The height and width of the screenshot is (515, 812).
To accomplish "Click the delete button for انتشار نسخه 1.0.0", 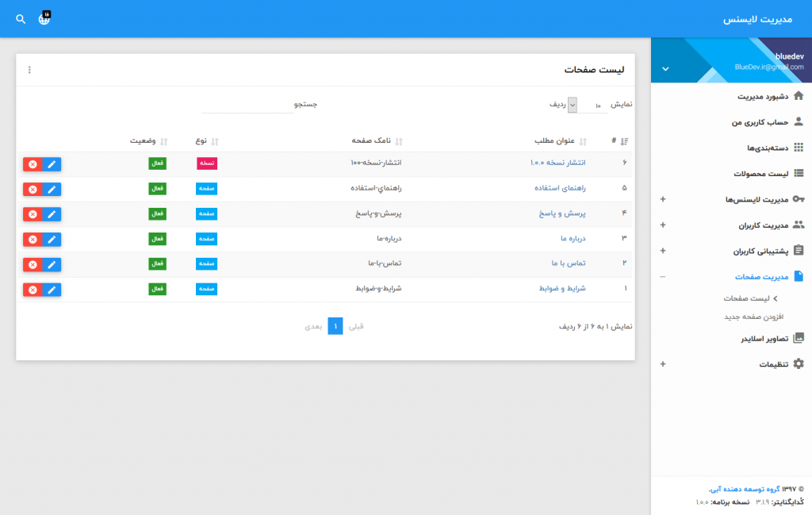I will pyautogui.click(x=33, y=164).
